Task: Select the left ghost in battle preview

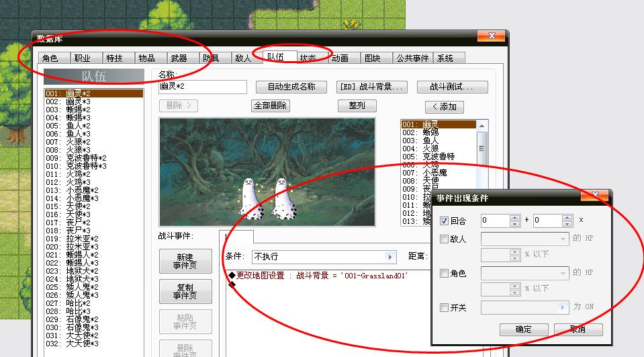Action: tap(249, 198)
